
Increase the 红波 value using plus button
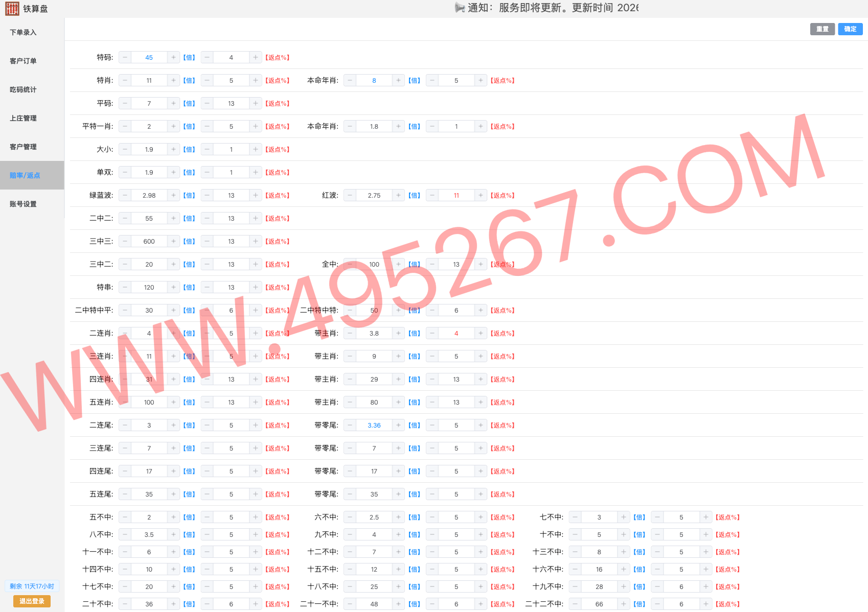coord(398,195)
